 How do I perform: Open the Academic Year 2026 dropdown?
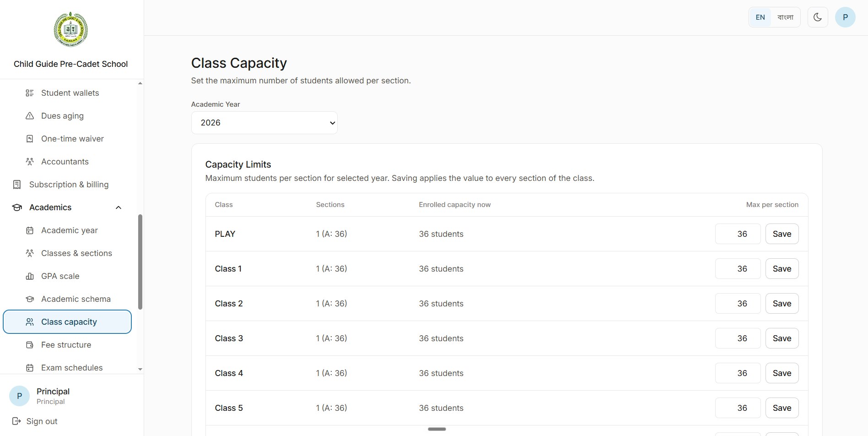pyautogui.click(x=264, y=123)
